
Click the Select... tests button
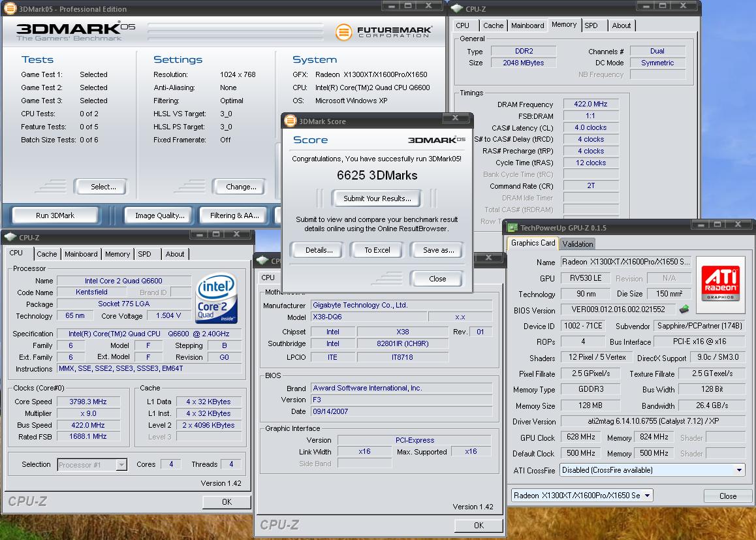101,187
